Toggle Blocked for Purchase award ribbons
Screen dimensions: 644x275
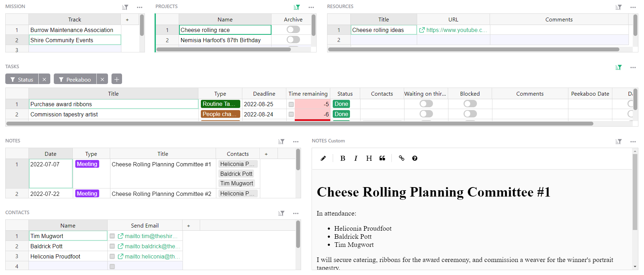470,104
